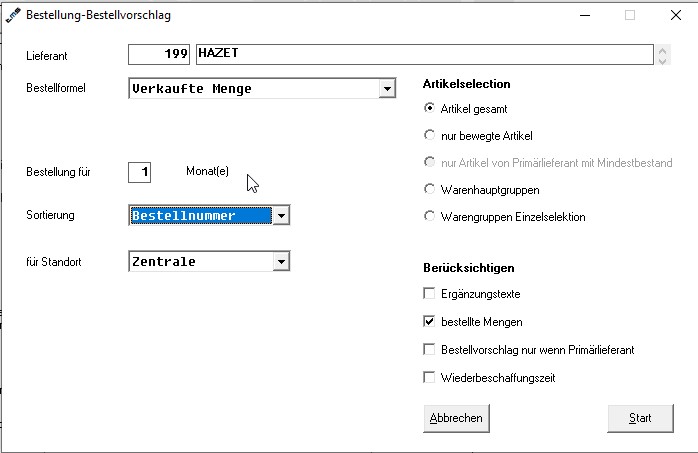The image size is (698, 453).
Task: Click the Verkaufte Menge combo box
Action: pos(262,89)
